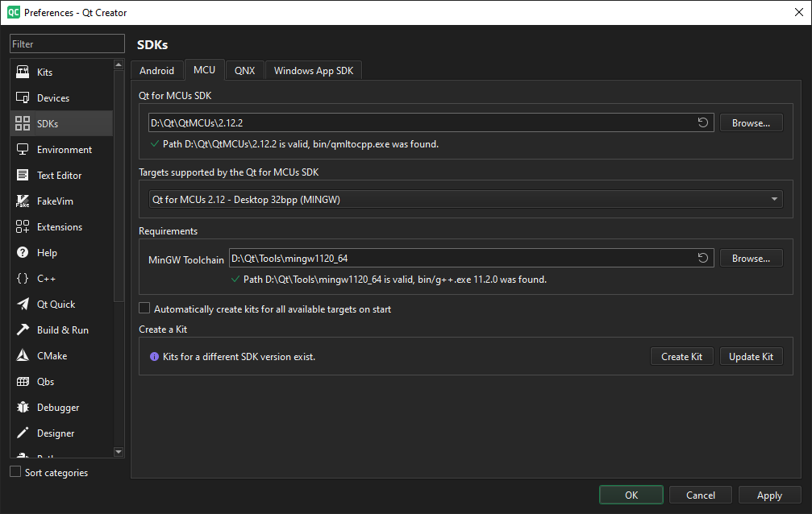Viewport: 812px width, 514px height.
Task: Open the Debugger bug icon
Action: point(23,408)
